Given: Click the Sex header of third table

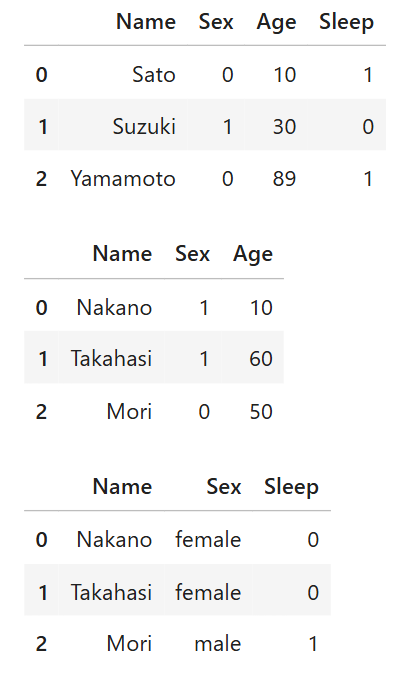Looking at the screenshot, I should click(x=224, y=487).
